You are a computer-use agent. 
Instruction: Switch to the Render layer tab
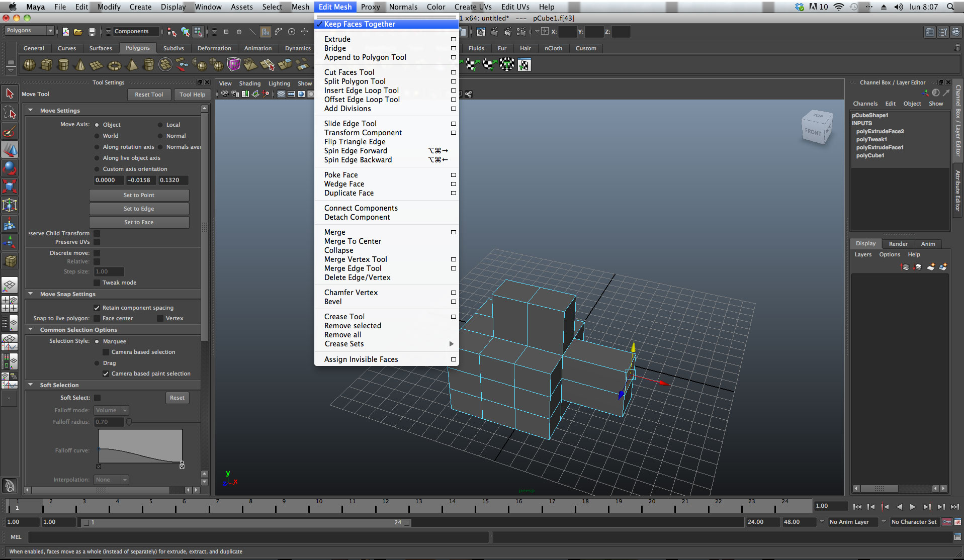click(x=898, y=244)
